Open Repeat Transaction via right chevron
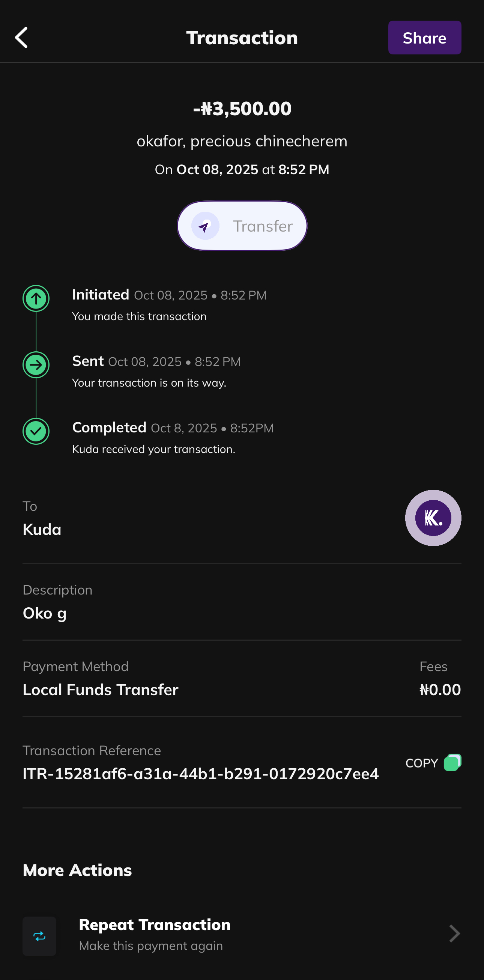Image resolution: width=484 pixels, height=980 pixels. pyautogui.click(x=454, y=933)
